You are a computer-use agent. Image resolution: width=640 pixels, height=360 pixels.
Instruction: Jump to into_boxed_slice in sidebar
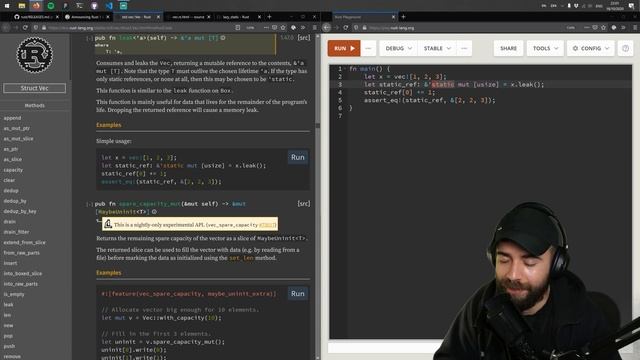click(23, 273)
